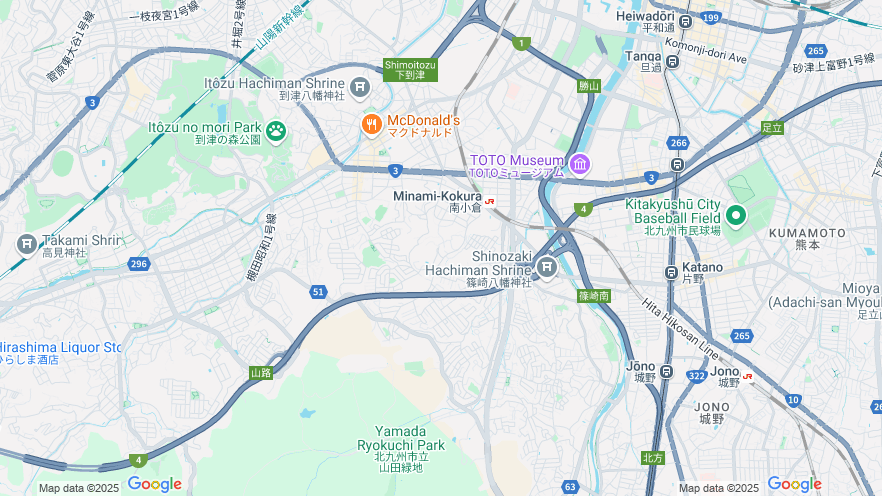The width and height of the screenshot is (882, 496).
Task: Click the Shinozaki Hachiman Shrine pin
Action: click(547, 267)
